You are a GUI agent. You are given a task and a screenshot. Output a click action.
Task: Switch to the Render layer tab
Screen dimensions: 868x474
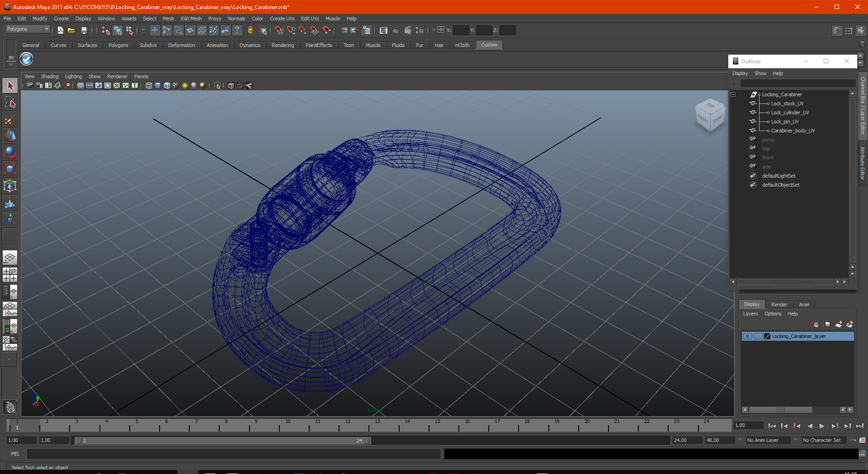(x=779, y=305)
